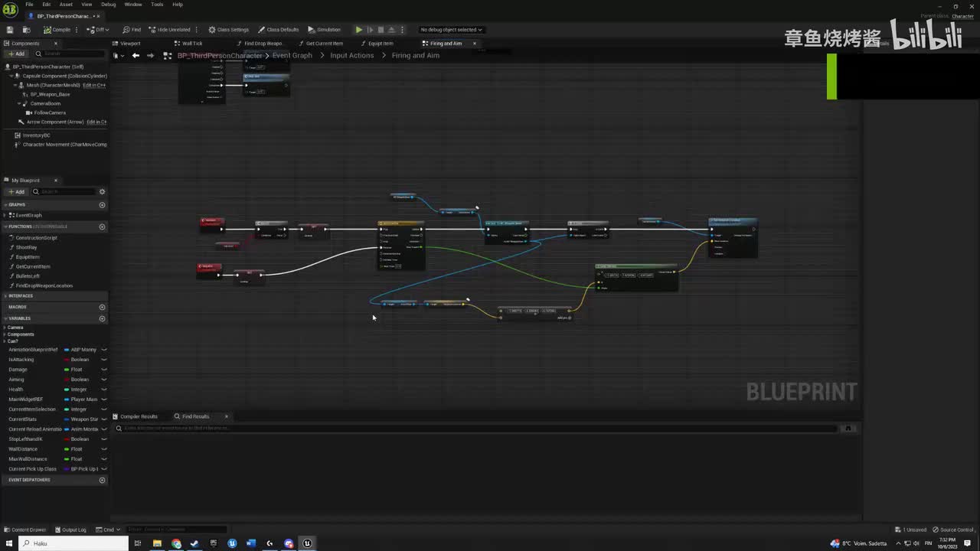Open Class Settings
Image resolution: width=980 pixels, height=551 pixels.
click(x=229, y=30)
